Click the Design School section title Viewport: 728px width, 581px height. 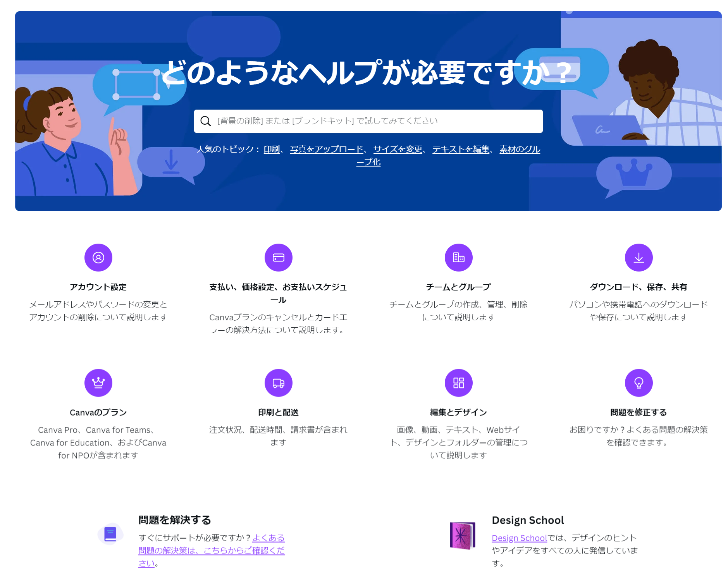click(x=528, y=520)
